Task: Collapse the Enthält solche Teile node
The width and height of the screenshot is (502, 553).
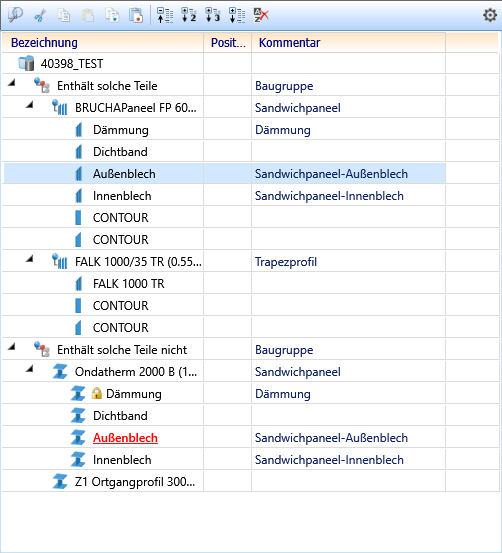Action: pyautogui.click(x=12, y=83)
